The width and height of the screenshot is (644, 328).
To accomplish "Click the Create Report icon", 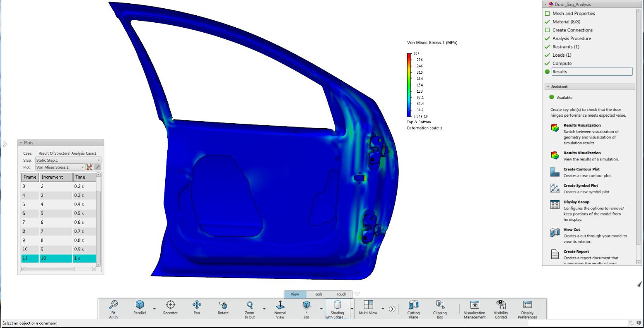I will pyautogui.click(x=555, y=254).
